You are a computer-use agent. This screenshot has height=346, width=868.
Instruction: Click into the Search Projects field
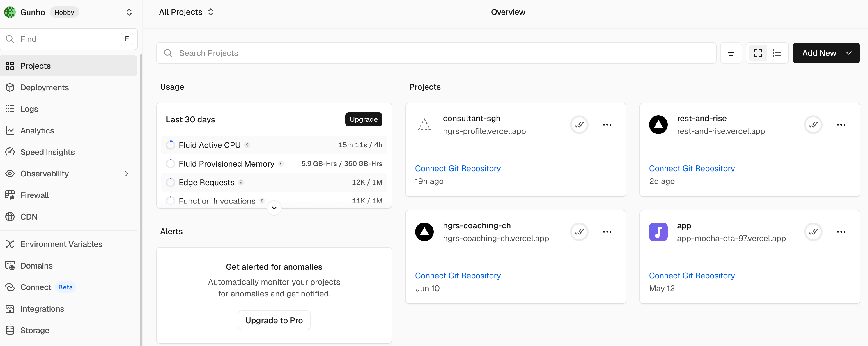(436, 53)
